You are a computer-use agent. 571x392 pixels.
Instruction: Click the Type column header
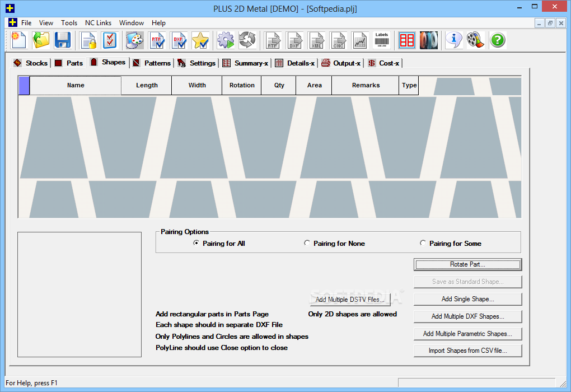409,85
